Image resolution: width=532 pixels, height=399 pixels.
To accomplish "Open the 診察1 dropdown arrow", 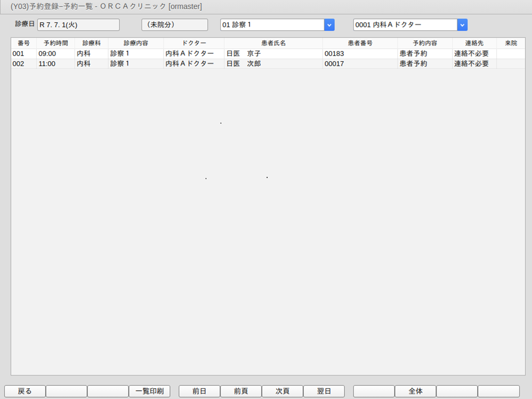I will [329, 25].
